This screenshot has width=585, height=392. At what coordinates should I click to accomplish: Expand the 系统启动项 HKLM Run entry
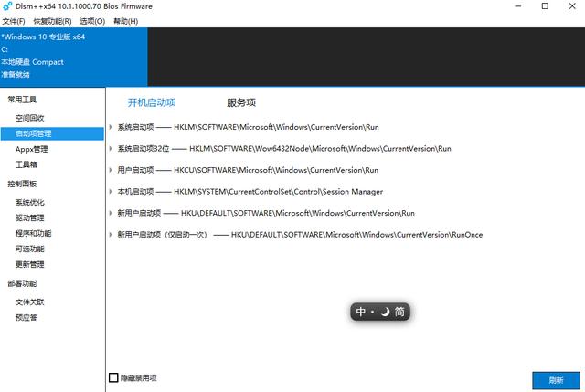(x=112, y=127)
